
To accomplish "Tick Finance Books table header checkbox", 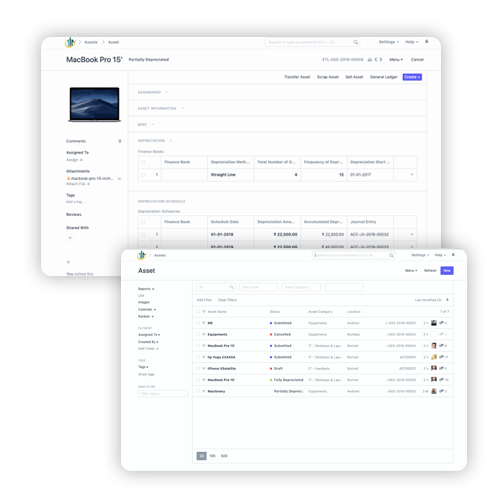I will point(143,162).
